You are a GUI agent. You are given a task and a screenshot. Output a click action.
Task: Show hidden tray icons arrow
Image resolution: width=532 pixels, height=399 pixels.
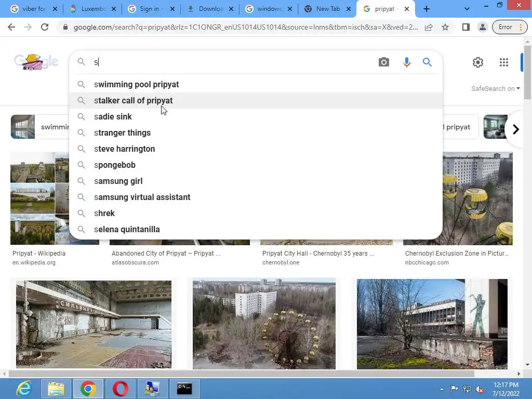pyautogui.click(x=442, y=389)
